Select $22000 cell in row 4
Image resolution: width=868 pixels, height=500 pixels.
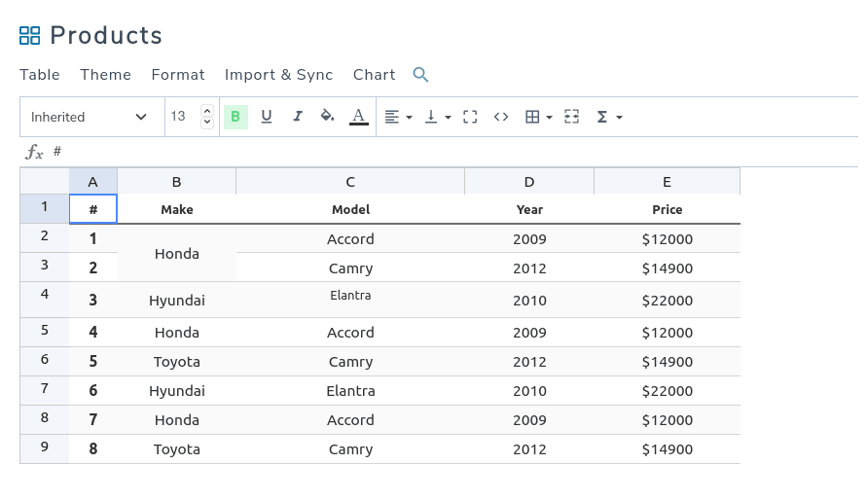(x=667, y=300)
